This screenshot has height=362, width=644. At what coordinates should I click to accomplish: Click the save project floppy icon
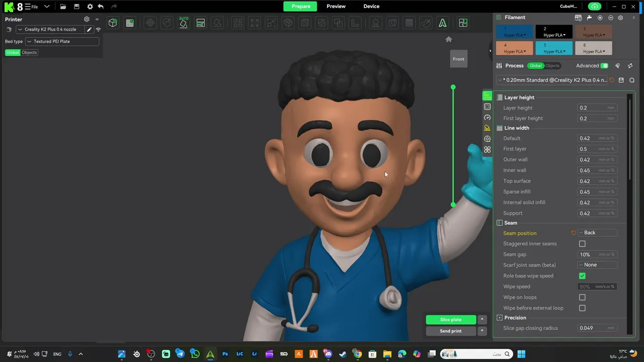[x=76, y=7]
